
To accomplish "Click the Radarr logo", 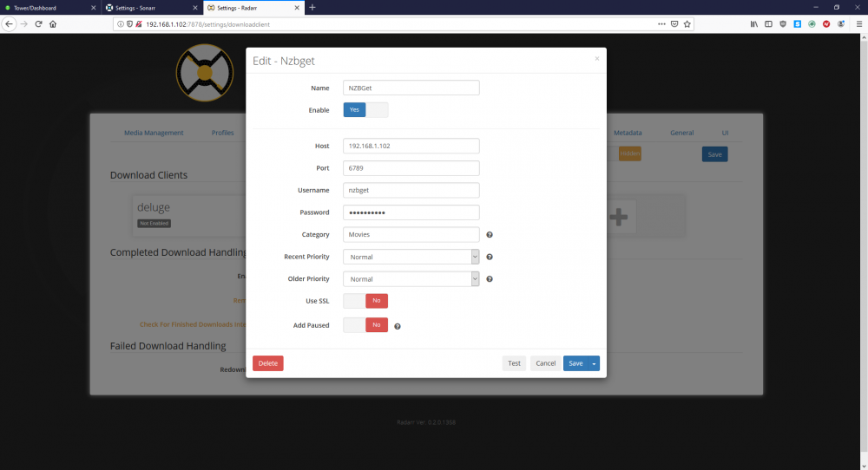I will [205, 73].
